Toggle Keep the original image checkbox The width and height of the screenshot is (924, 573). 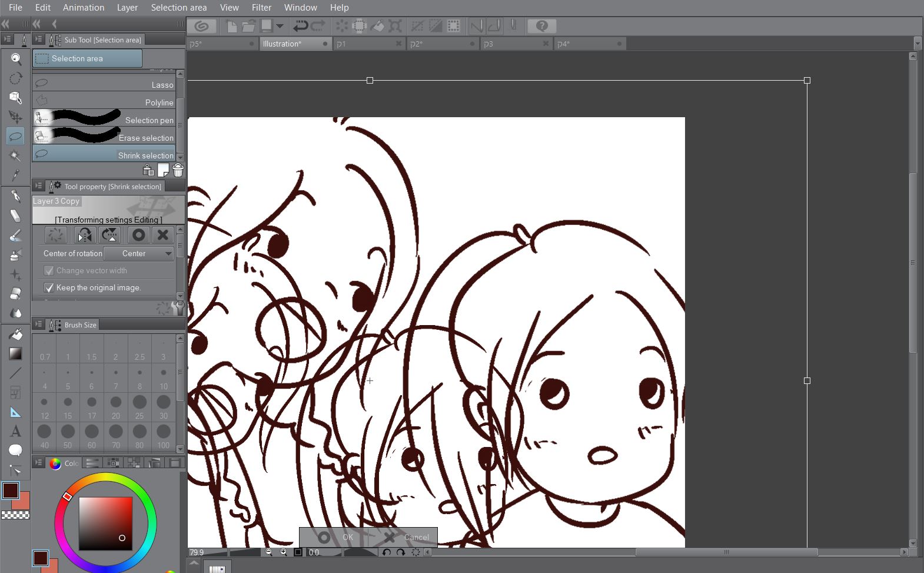49,287
